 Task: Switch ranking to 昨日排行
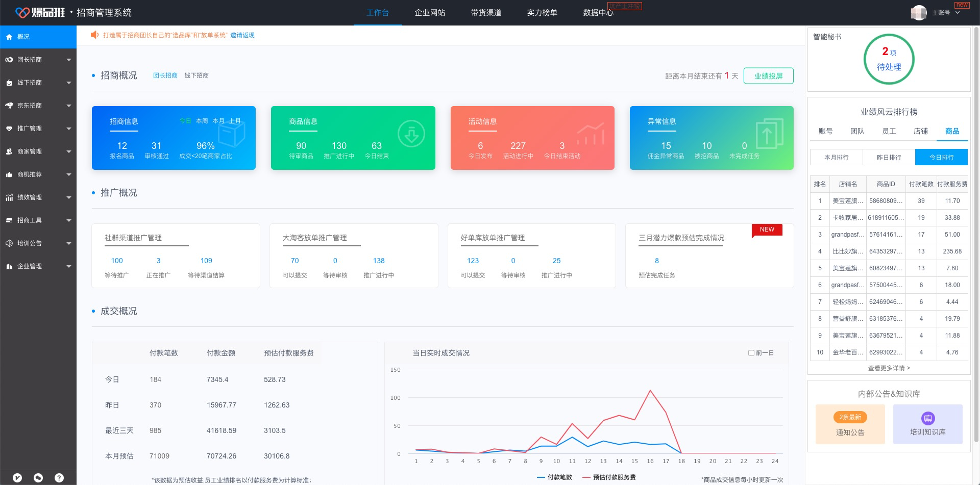[x=889, y=158]
